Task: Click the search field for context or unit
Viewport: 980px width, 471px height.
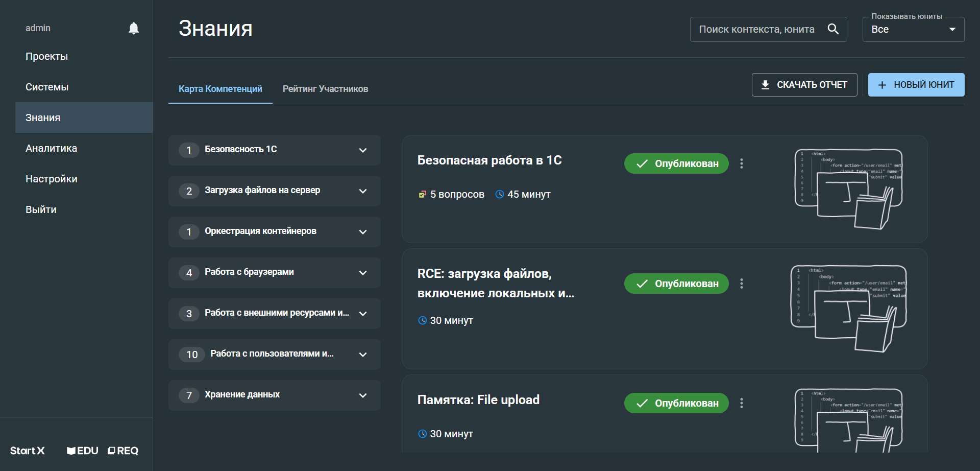Action: [x=756, y=30]
